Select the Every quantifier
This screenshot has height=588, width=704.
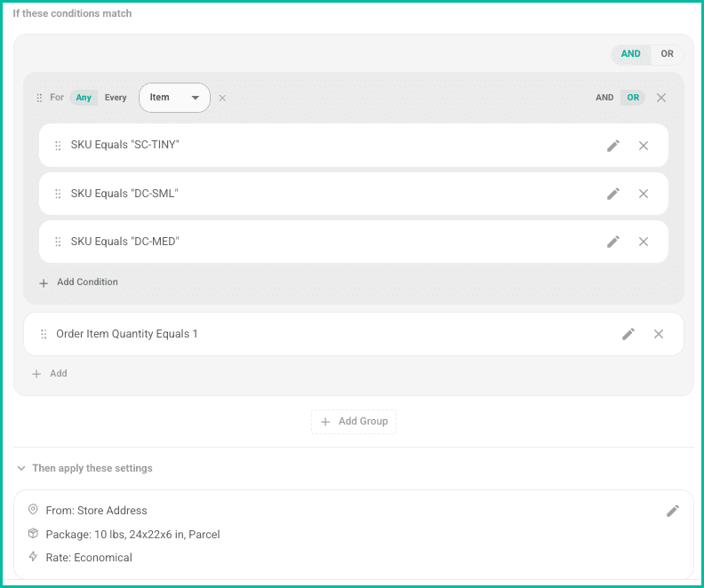pos(116,98)
